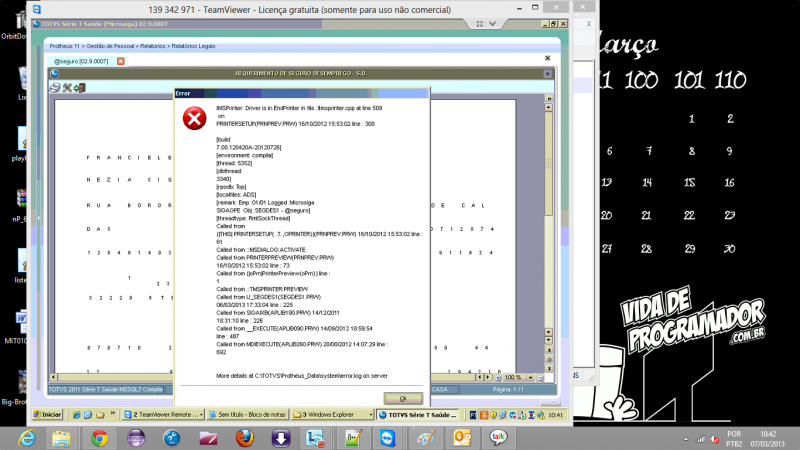The width and height of the screenshot is (800, 450).
Task: Click zoom out magnifier icon
Action: point(540,378)
